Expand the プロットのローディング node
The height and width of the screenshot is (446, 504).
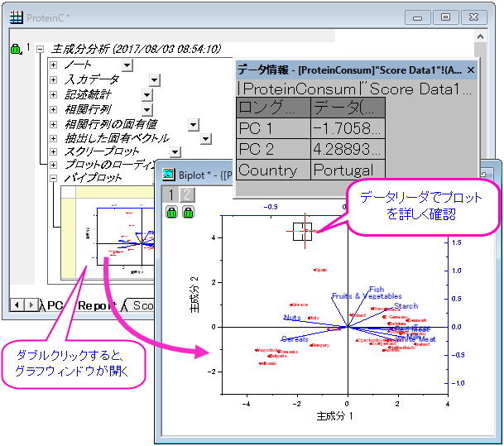[53, 165]
